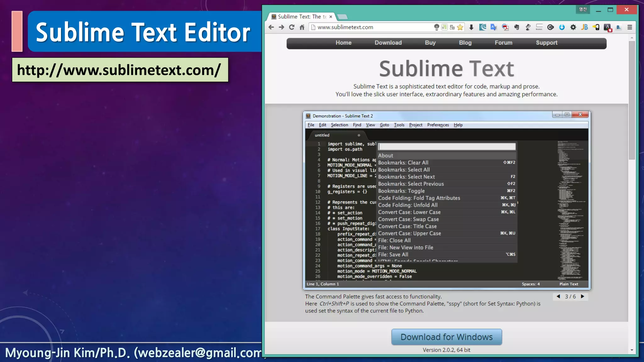The width and height of the screenshot is (644, 362).
Task: Click the browser back arrow
Action: [271, 27]
